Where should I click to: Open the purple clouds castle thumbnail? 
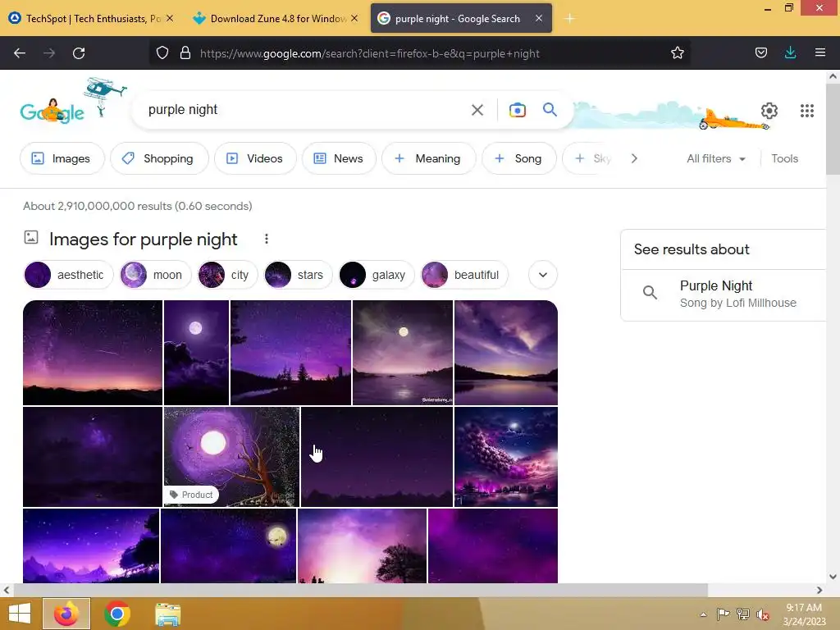coord(505,457)
